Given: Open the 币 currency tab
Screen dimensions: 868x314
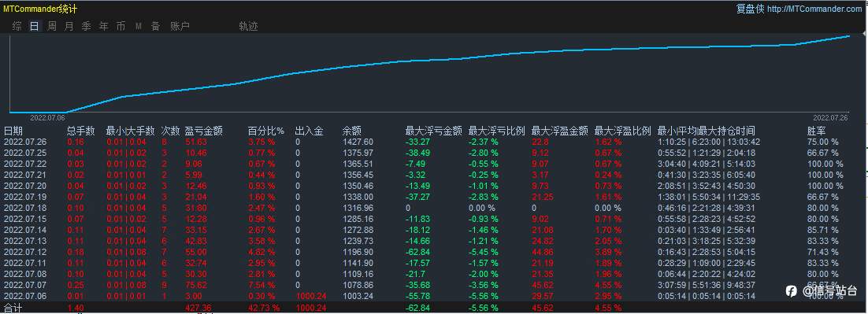Looking at the screenshot, I should [x=121, y=26].
